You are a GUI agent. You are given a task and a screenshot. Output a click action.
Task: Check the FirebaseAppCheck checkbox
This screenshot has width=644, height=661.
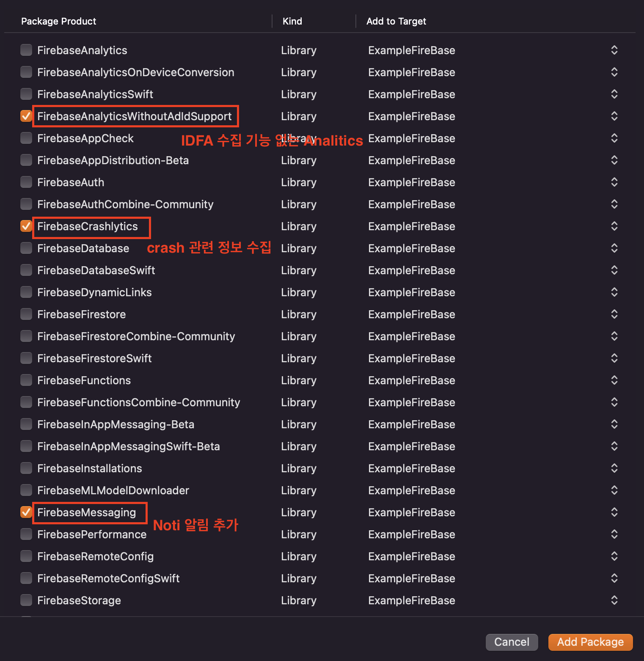26,138
